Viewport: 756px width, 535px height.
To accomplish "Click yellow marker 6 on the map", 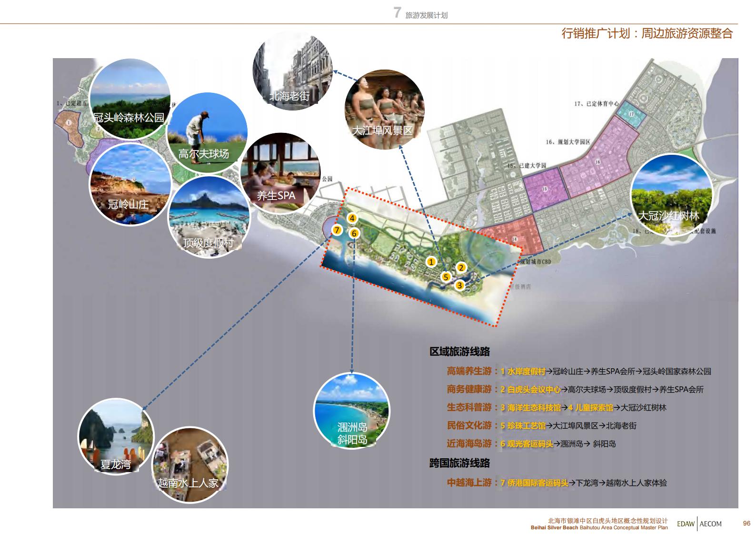I will point(354,233).
